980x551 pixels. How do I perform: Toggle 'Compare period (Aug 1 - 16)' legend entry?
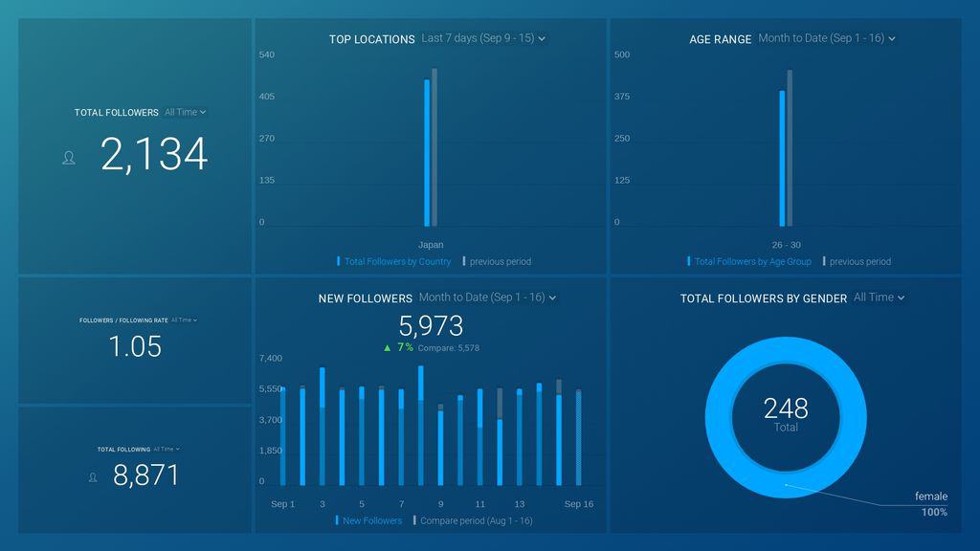(x=476, y=520)
